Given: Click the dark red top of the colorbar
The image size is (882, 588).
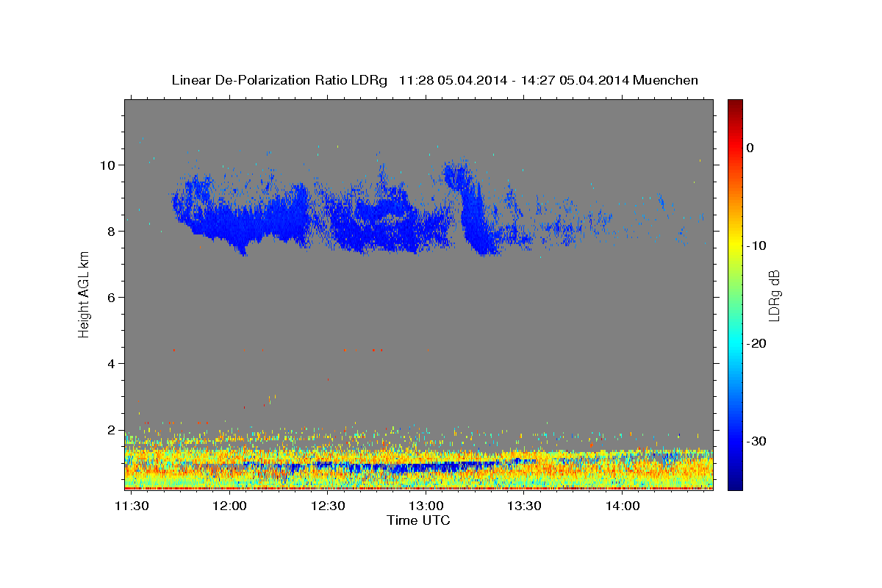Looking at the screenshot, I should pos(735,105).
